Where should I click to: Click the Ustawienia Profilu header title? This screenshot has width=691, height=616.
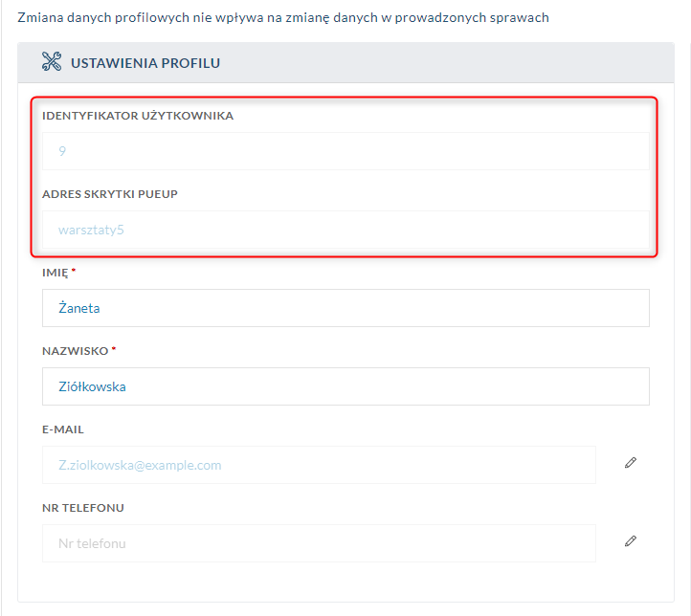pos(145,63)
